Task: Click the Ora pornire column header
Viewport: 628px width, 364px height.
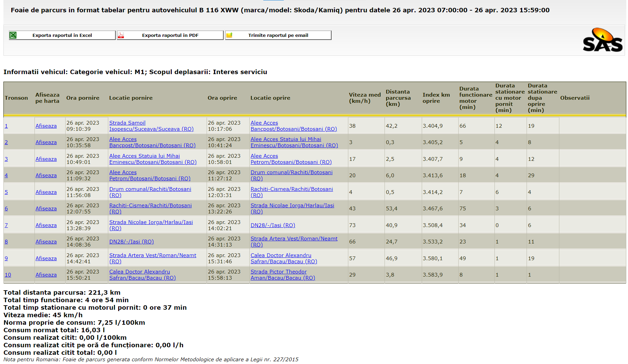Action: coord(83,98)
